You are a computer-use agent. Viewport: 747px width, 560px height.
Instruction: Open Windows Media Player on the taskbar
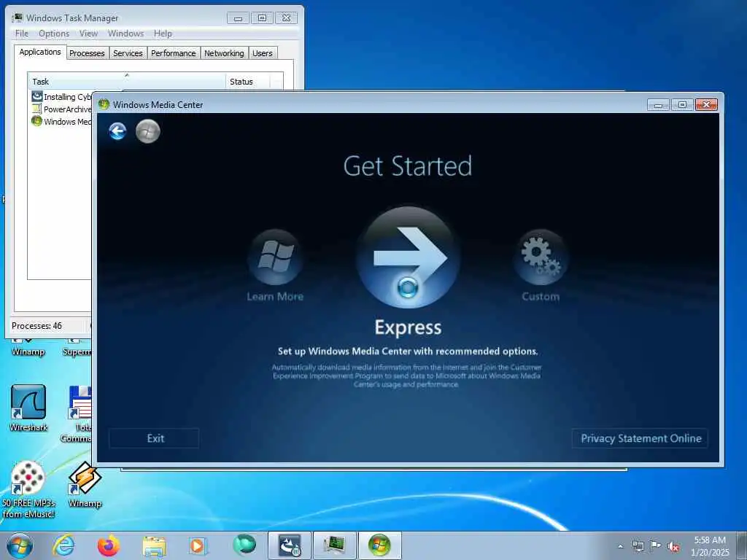click(x=198, y=546)
